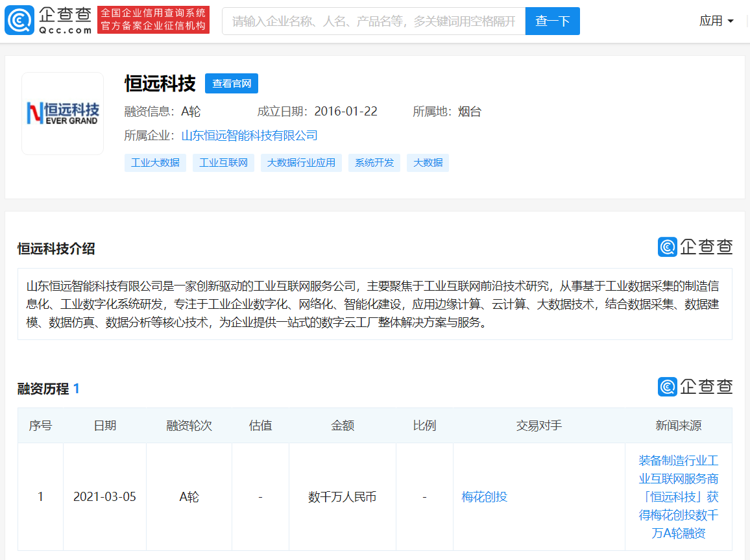Select the 大数据行业应用 tag
The image size is (750, 560).
click(301, 163)
